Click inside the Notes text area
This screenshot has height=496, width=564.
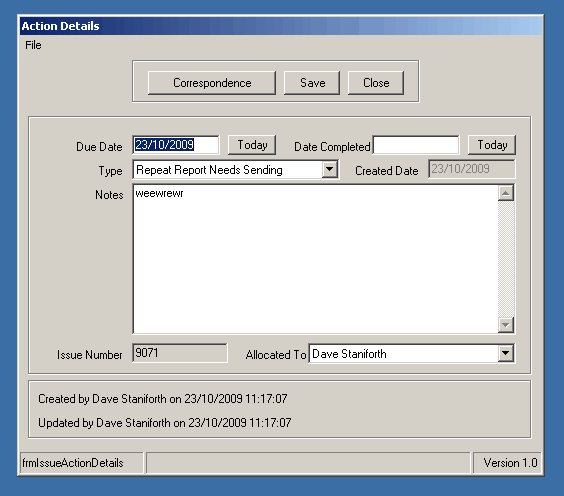pos(315,259)
